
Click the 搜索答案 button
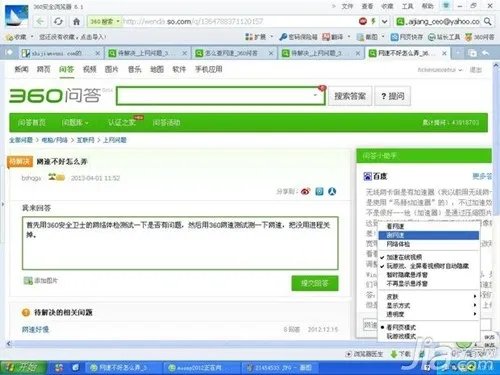pos(350,96)
